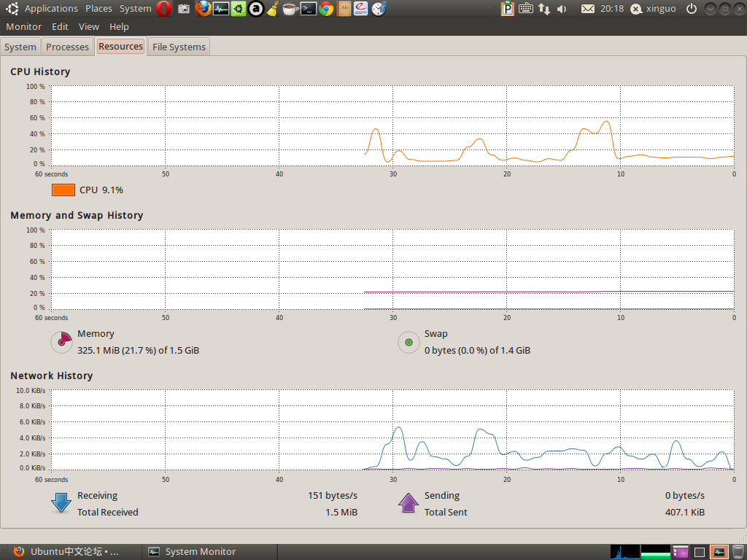Image resolution: width=747 pixels, height=560 pixels.
Task: Open the View menu
Action: coord(88,27)
